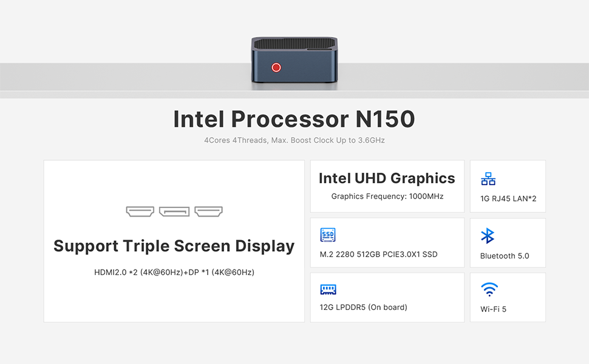Click the RAM memory module icon
Viewport: 589px width, 364px height.
[328, 289]
